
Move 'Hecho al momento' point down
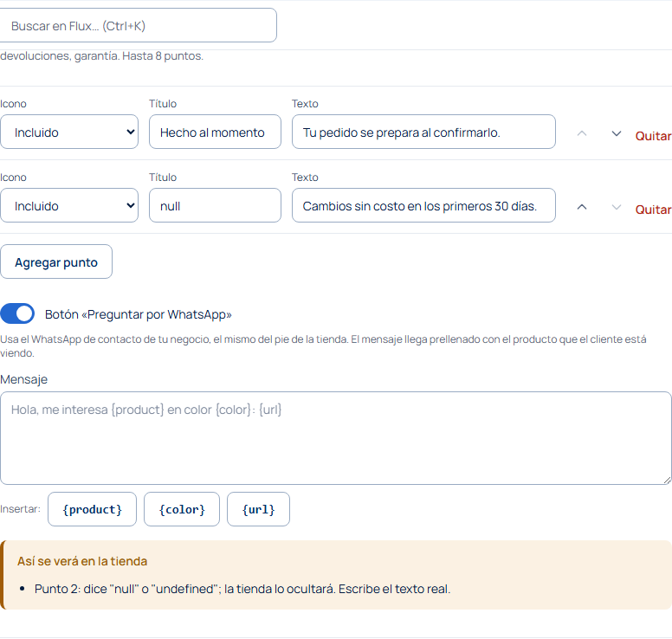coord(617,133)
